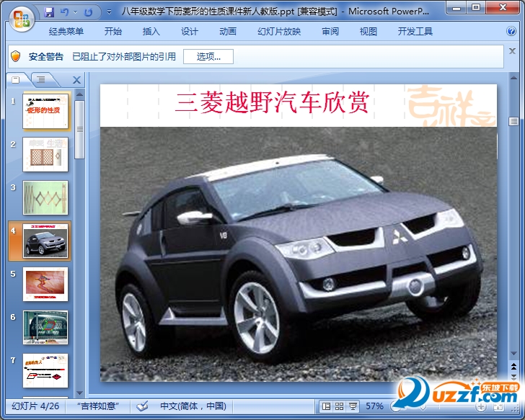The width and height of the screenshot is (525, 420).
Task: Click the spell check status icon
Action: coord(142,406)
